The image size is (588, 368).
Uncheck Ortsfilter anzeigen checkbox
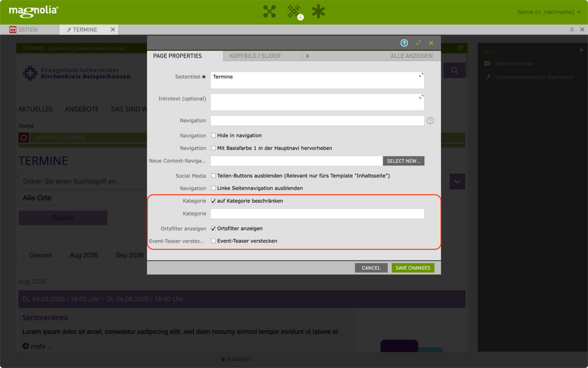[x=213, y=228]
